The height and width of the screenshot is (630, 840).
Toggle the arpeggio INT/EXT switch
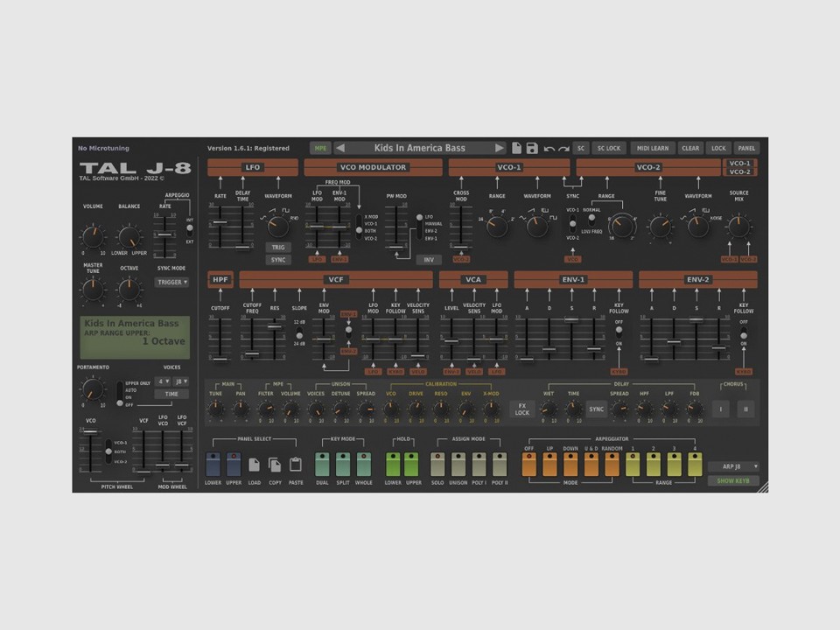coord(189,230)
